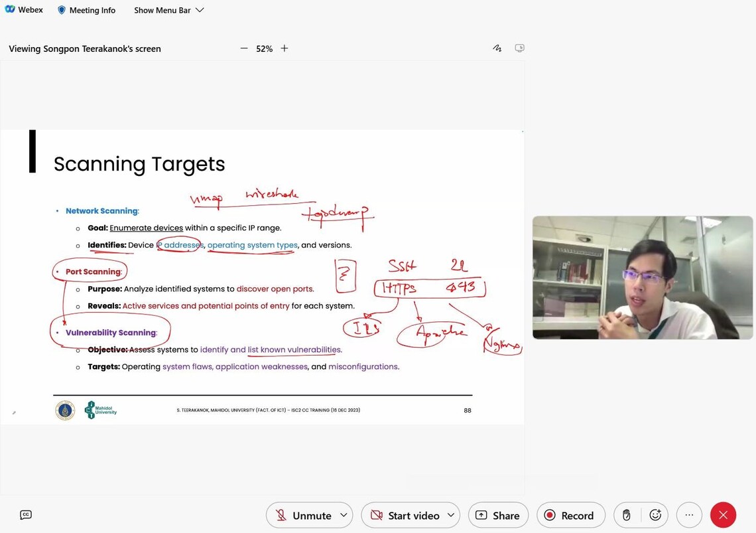The width and height of the screenshot is (756, 533).
Task: Leave meeting with the red X button
Action: [x=723, y=515]
